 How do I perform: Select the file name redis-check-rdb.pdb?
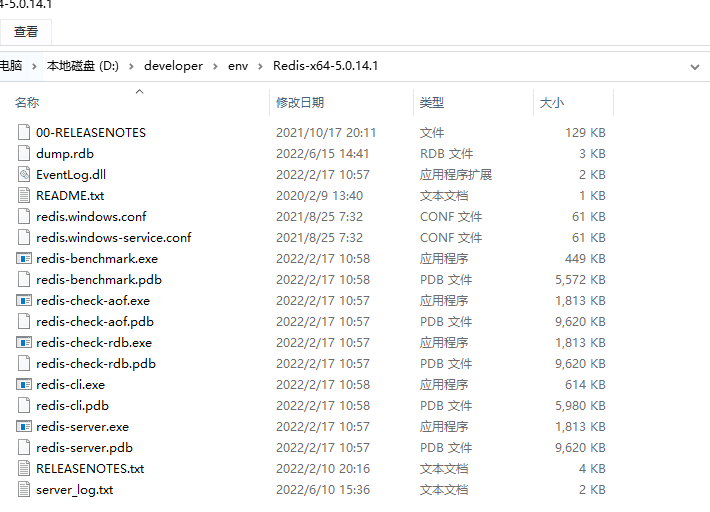point(96,364)
